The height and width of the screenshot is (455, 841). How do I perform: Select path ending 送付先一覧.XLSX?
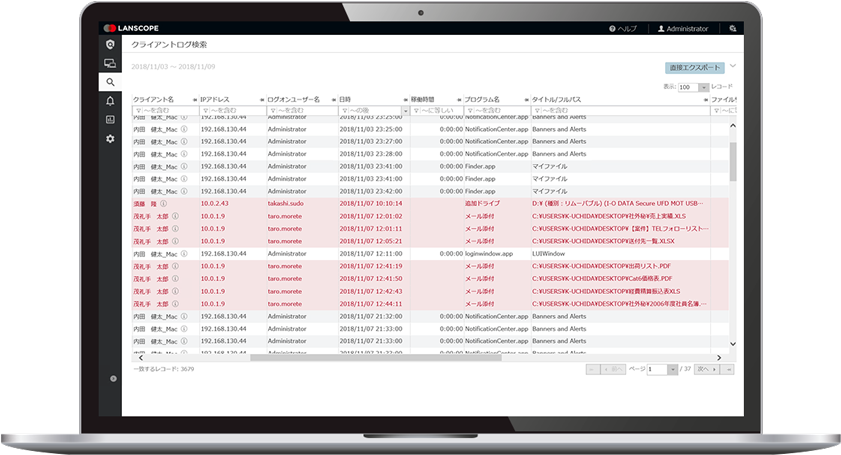603,241
